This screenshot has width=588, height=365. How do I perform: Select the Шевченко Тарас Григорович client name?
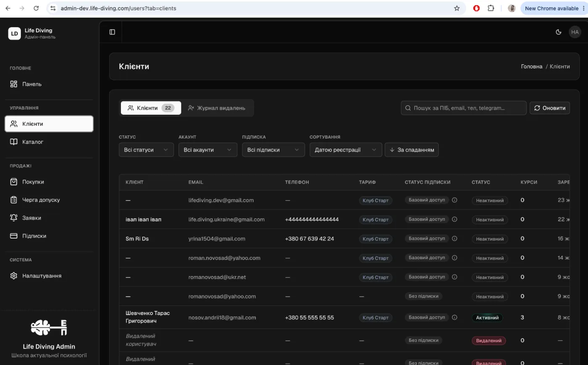148,317
